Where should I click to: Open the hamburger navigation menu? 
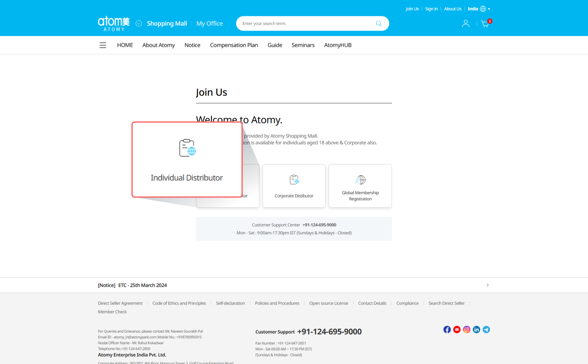(x=102, y=45)
